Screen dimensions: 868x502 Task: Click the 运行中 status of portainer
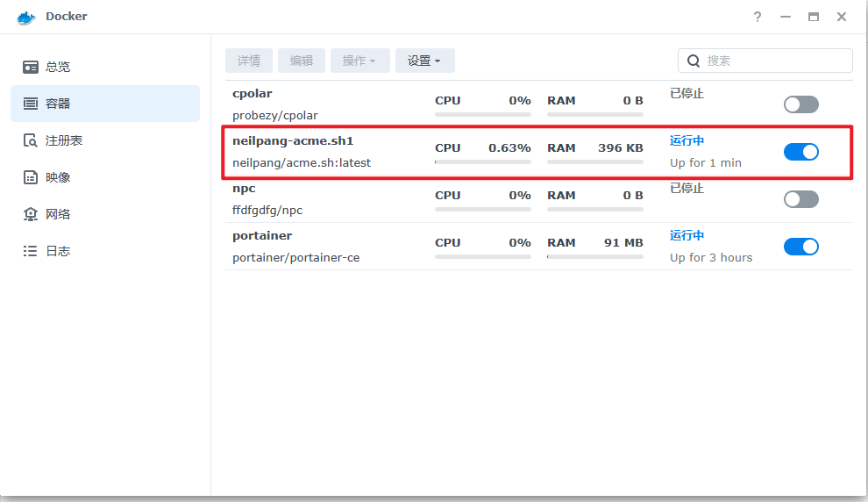click(x=687, y=235)
